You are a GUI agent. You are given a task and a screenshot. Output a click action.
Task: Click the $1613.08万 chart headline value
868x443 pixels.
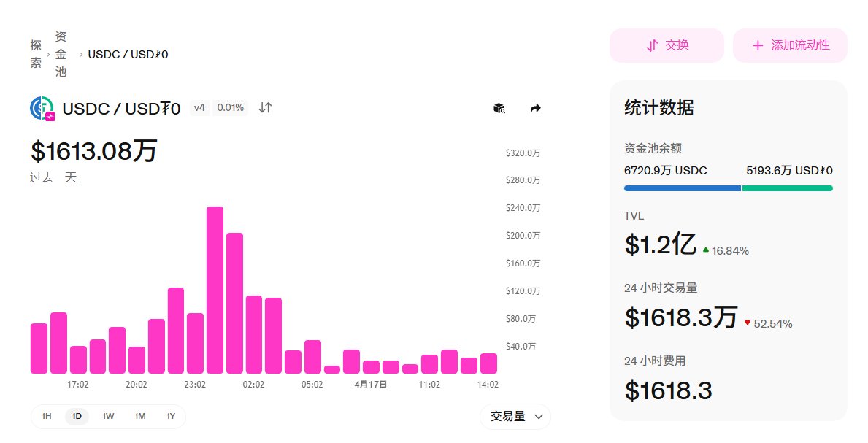94,150
